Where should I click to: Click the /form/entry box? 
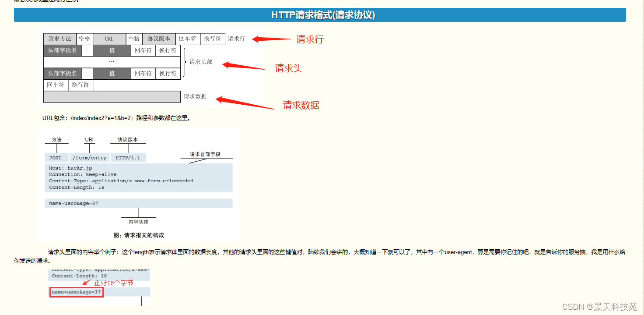click(90, 158)
